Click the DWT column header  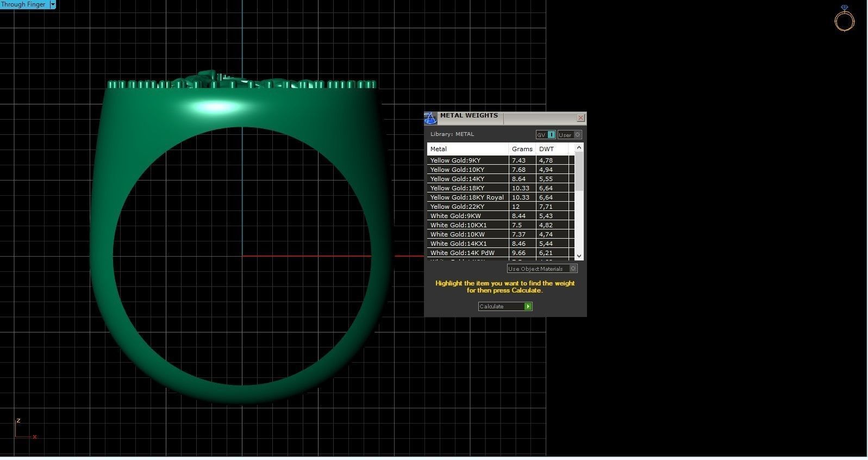click(x=552, y=149)
